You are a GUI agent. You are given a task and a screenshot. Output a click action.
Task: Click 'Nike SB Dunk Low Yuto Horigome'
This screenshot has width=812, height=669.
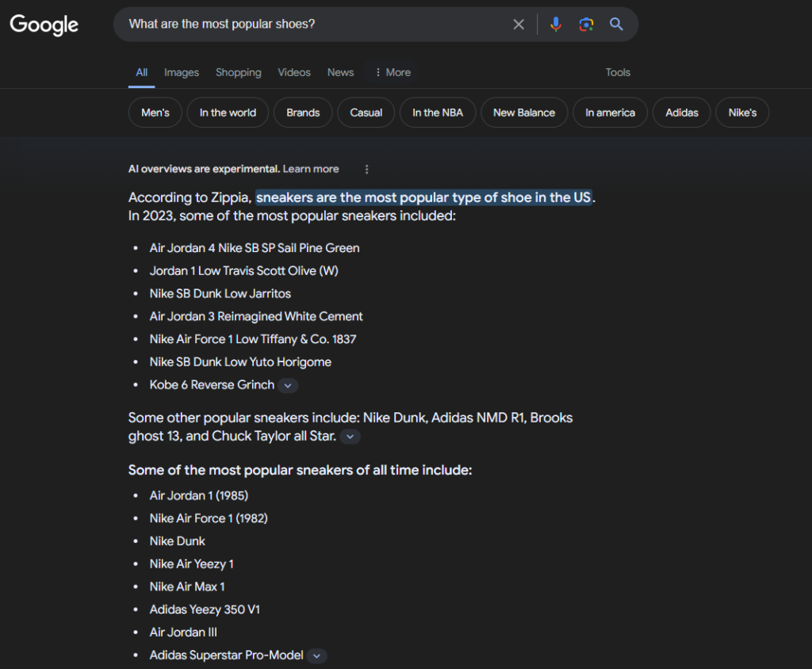coord(240,362)
